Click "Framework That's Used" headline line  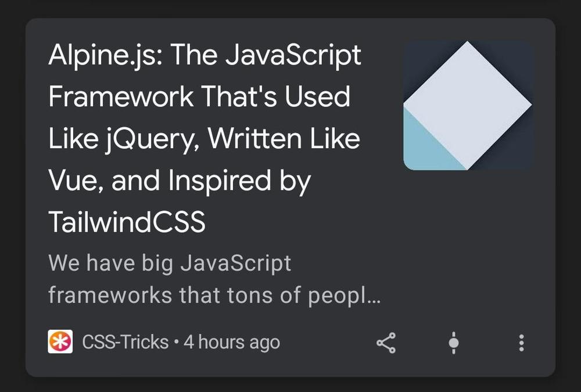coord(199,97)
